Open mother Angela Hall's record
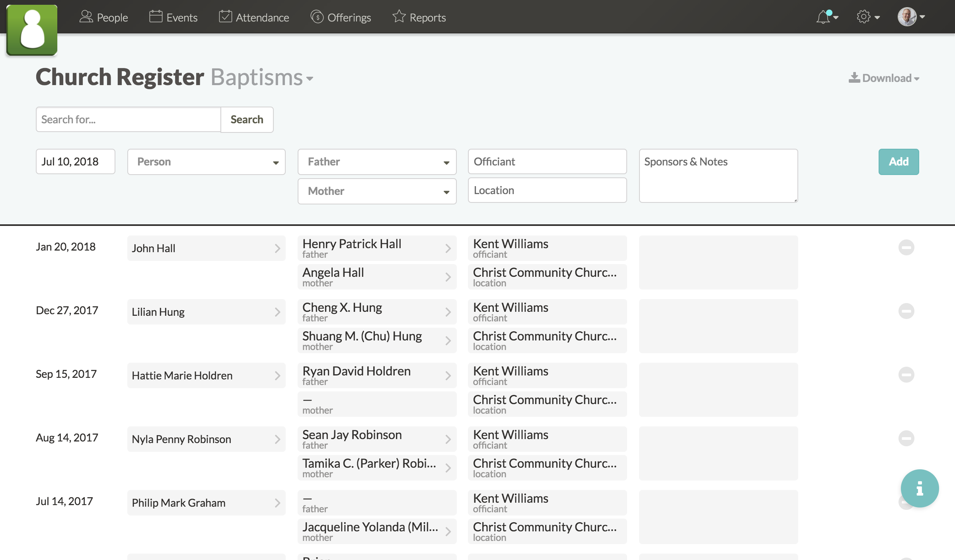Viewport: 955px width, 560px height. tap(377, 277)
